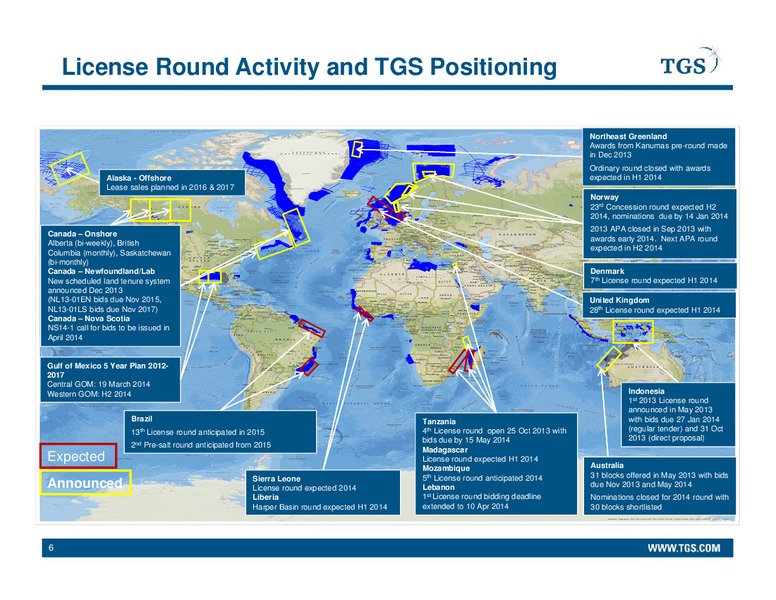
Task: Click the red Brazil pre-salt box on the map
Action: tap(309, 368)
